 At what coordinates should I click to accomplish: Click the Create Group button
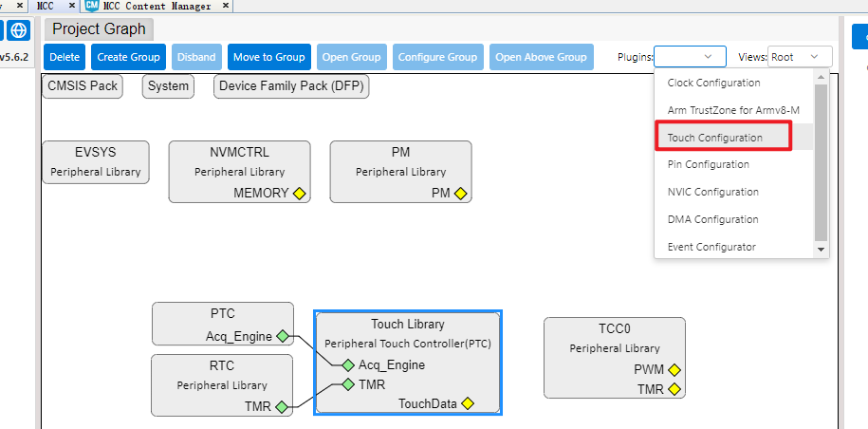tap(128, 57)
